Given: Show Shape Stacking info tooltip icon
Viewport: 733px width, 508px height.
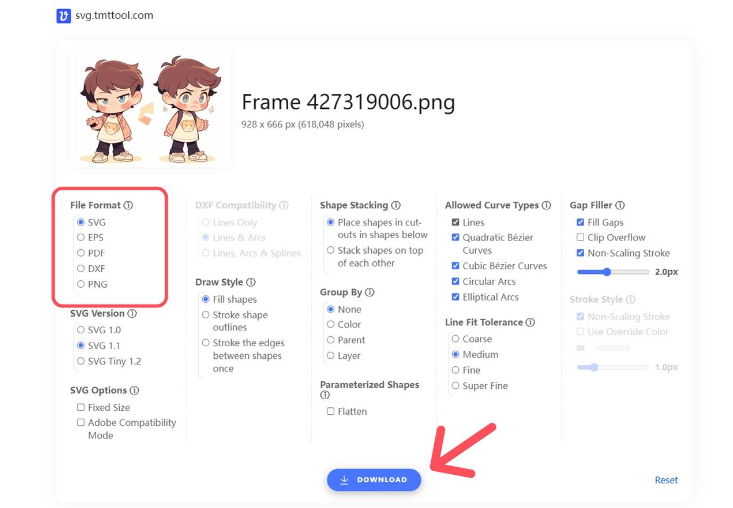Looking at the screenshot, I should pyautogui.click(x=396, y=205).
